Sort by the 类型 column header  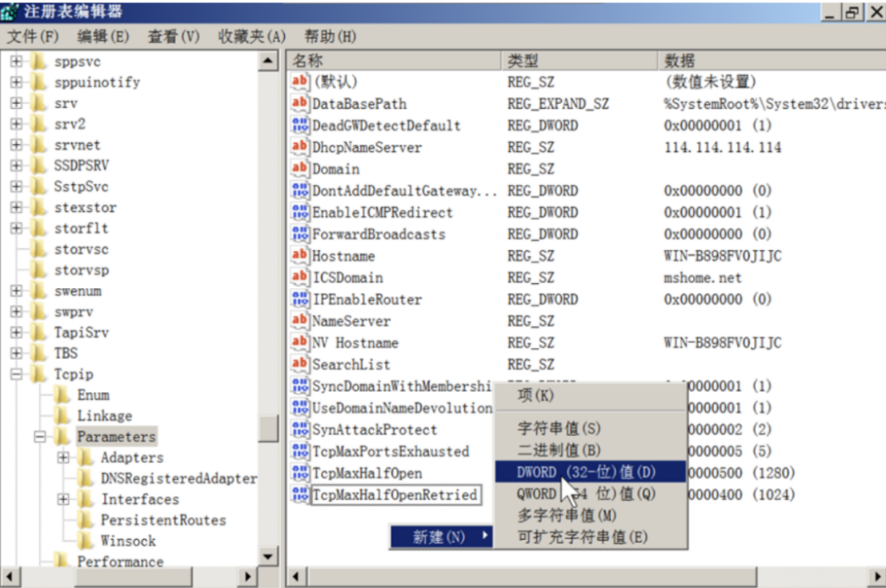pyautogui.click(x=579, y=61)
